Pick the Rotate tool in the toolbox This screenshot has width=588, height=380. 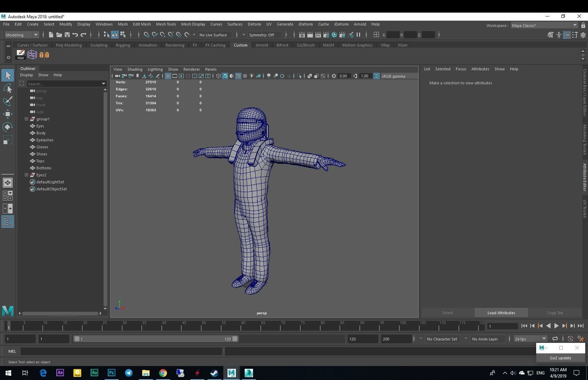pos(8,127)
